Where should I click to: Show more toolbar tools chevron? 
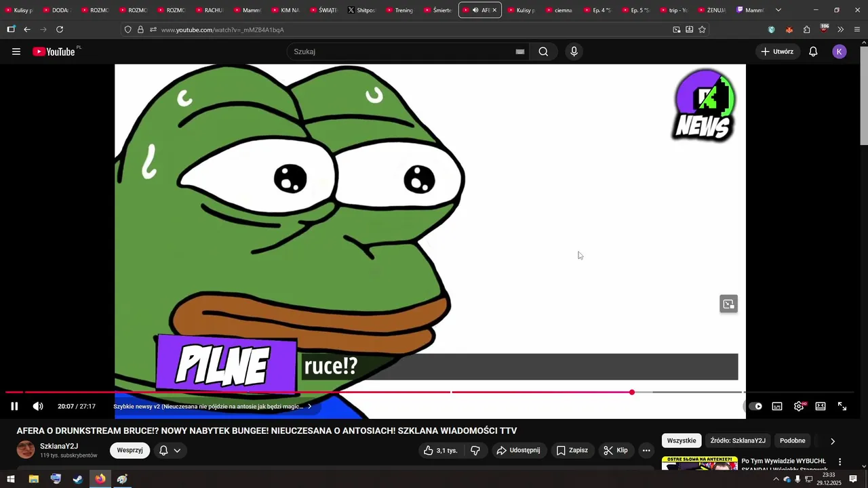tap(841, 30)
